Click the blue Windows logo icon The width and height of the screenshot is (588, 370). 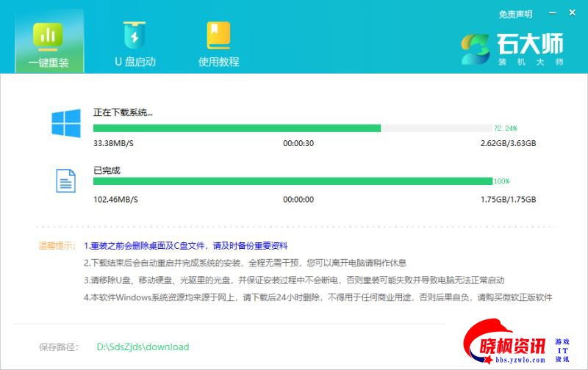(x=66, y=123)
